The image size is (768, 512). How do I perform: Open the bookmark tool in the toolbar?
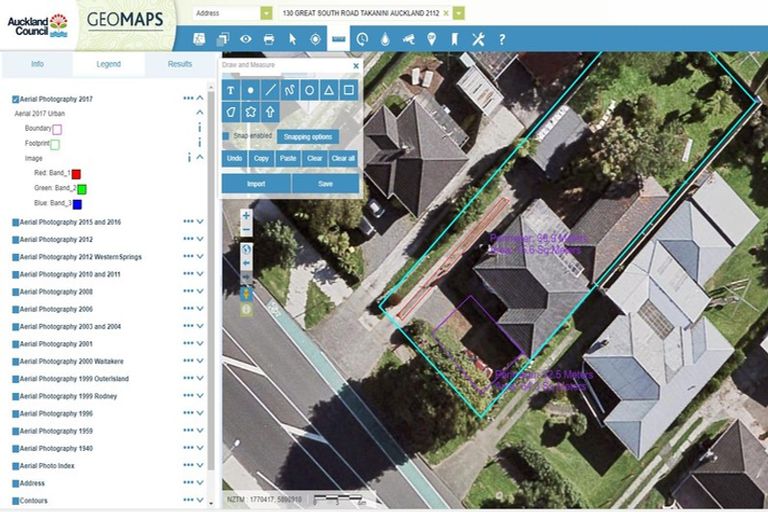coord(454,39)
